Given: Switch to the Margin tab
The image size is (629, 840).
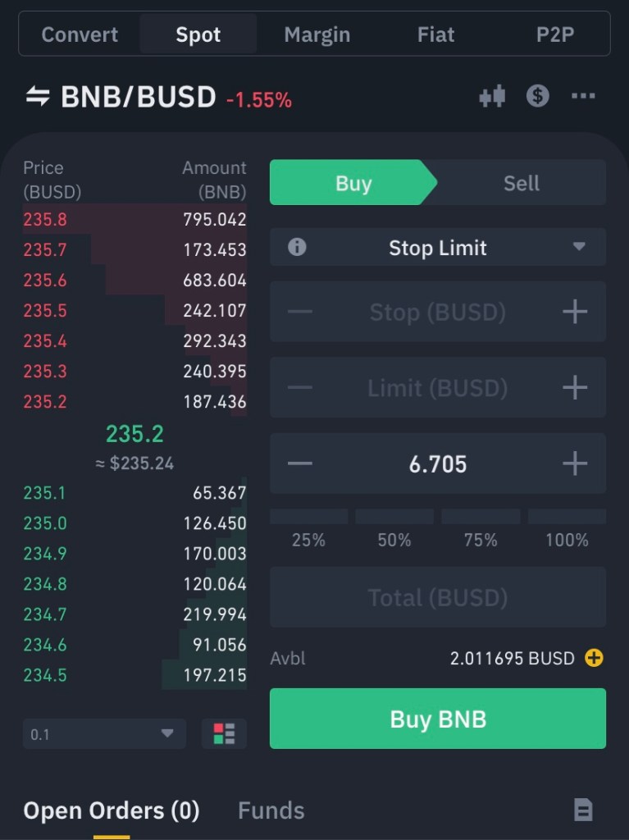Looking at the screenshot, I should pyautogui.click(x=317, y=34).
